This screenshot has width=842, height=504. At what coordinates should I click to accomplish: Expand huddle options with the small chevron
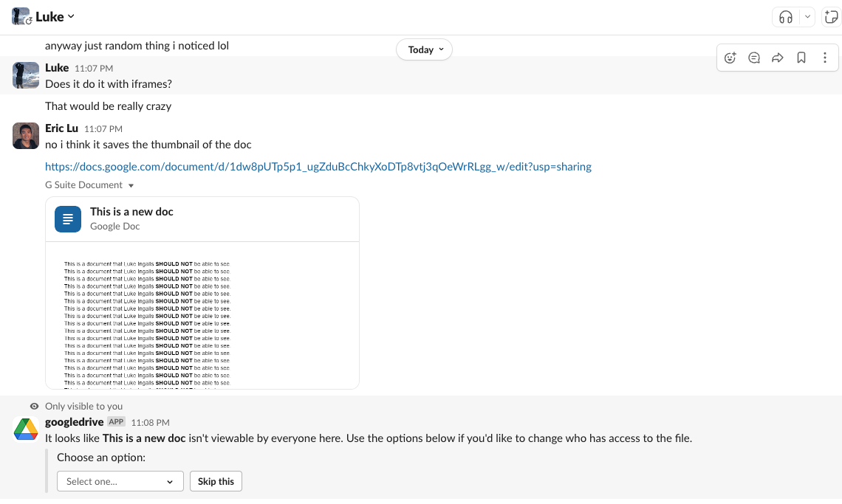807,16
